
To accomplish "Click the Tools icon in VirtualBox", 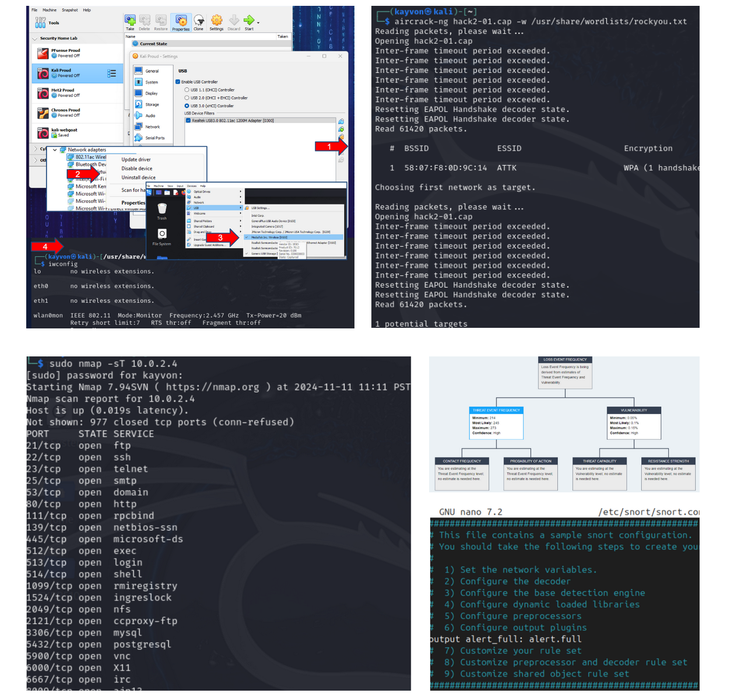I will tap(41, 23).
